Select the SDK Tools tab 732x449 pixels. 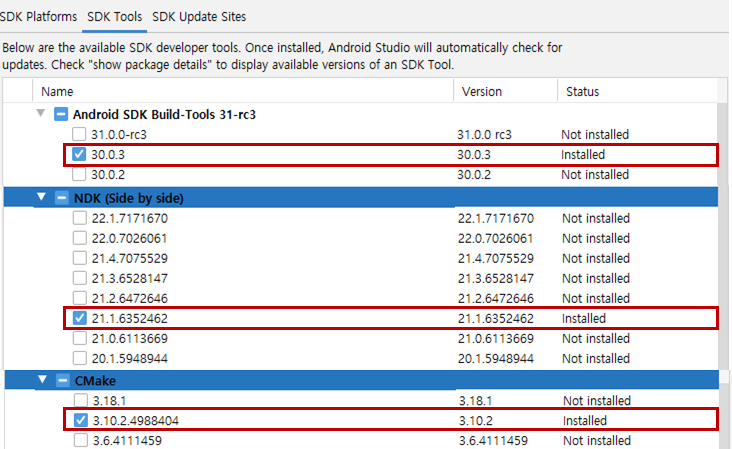click(x=114, y=17)
